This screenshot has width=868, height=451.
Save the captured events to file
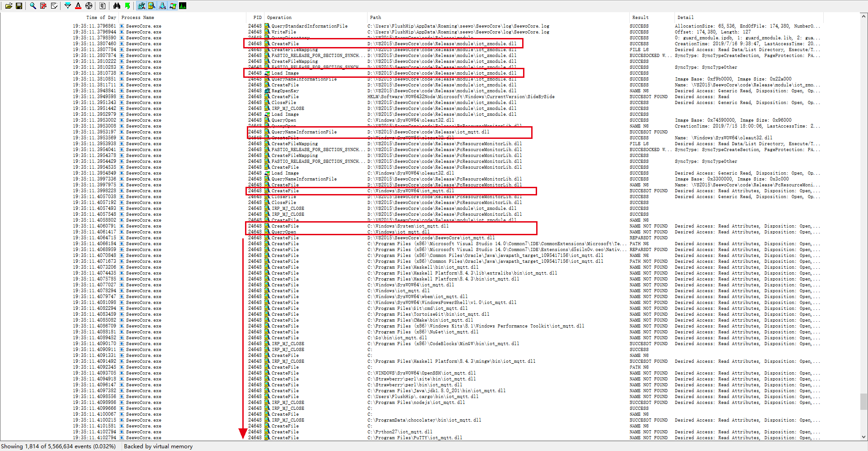click(19, 6)
